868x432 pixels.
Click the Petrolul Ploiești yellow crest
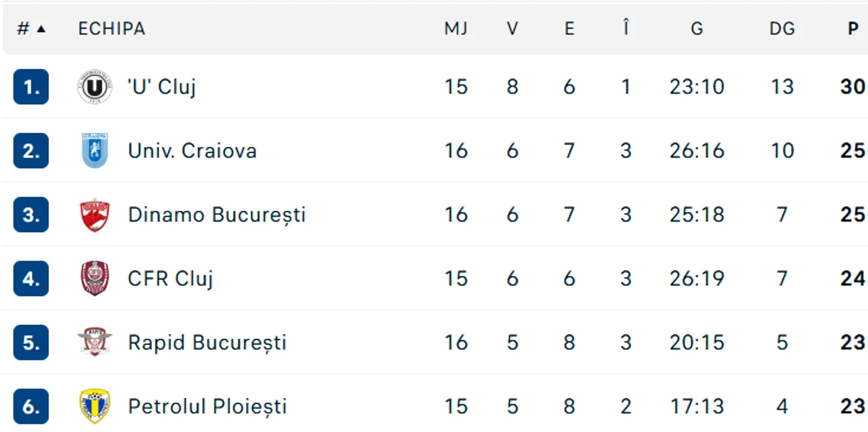(95, 407)
